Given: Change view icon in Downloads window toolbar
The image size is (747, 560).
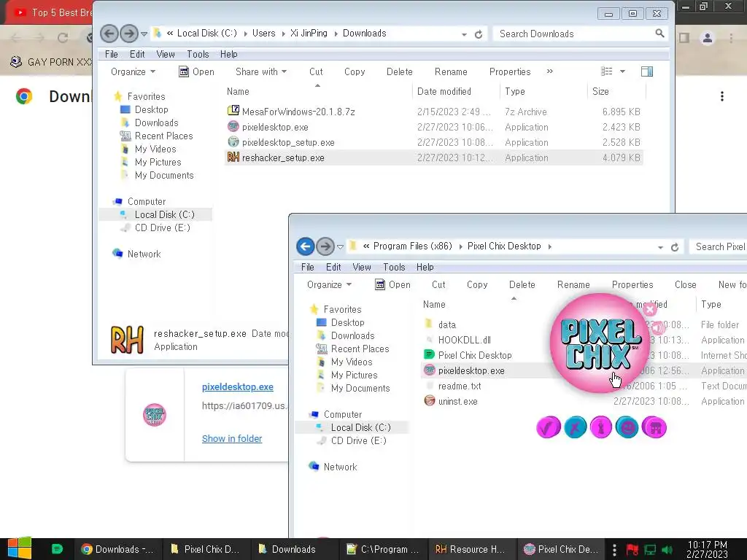Looking at the screenshot, I should [606, 72].
